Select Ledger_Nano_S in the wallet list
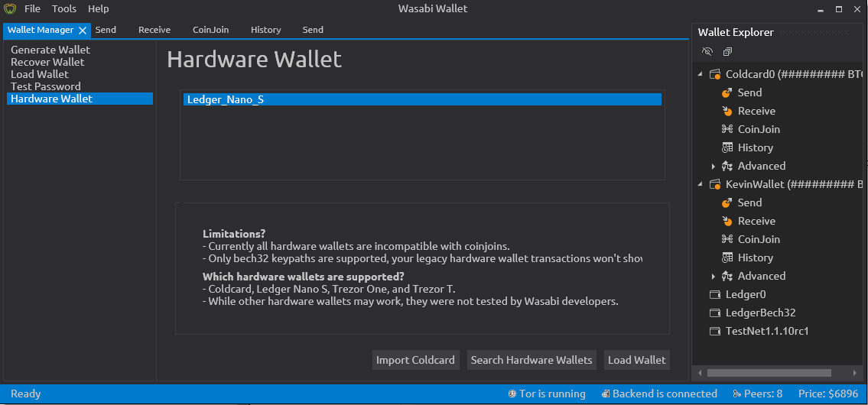 pos(422,99)
